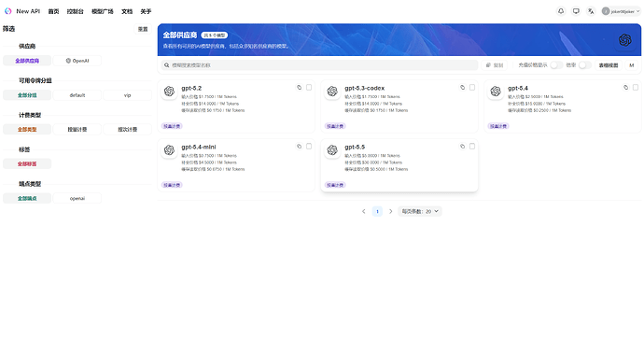Click the gpt-5.5 card OpenAI logo
Image resolution: width=644 pixels, height=339 pixels.
(x=332, y=150)
